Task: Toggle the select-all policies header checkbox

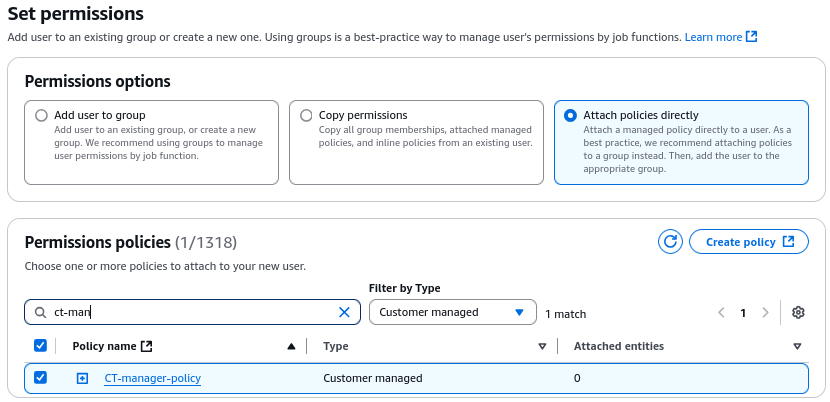Action: [40, 346]
